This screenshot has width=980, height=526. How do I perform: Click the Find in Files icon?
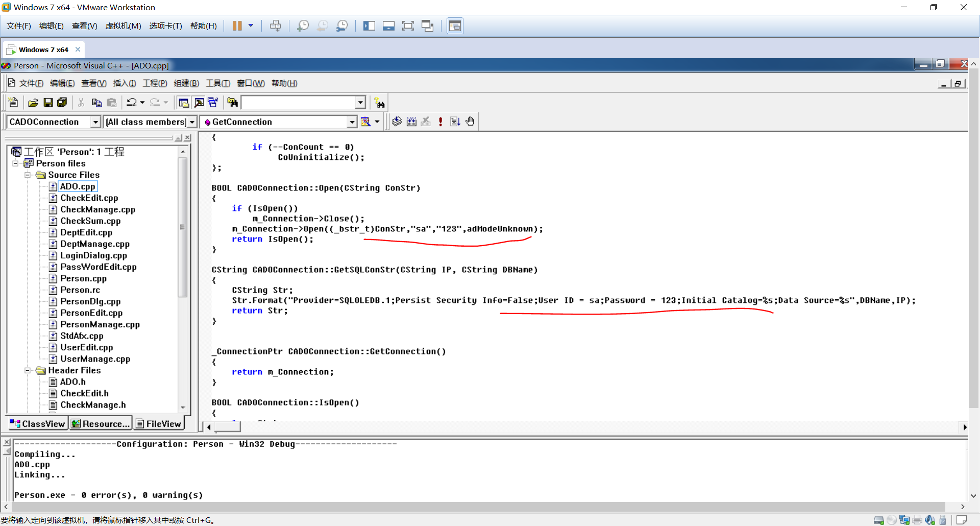(x=233, y=103)
